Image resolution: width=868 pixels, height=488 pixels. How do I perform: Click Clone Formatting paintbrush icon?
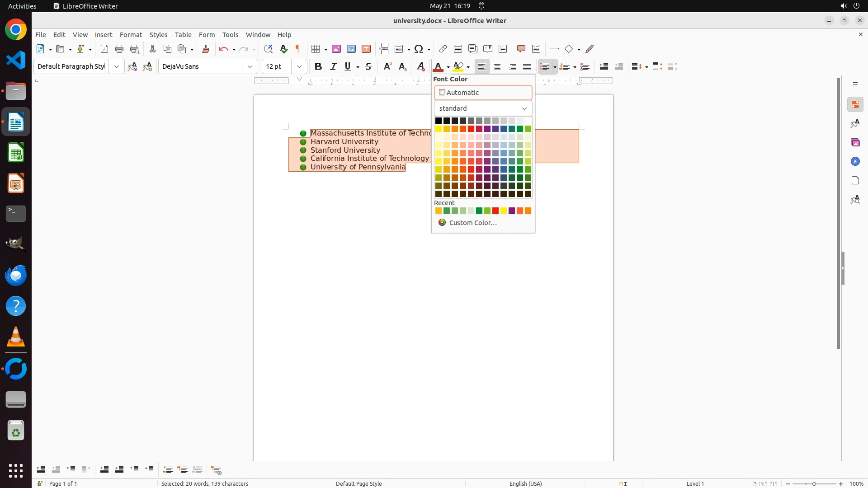pyautogui.click(x=206, y=49)
